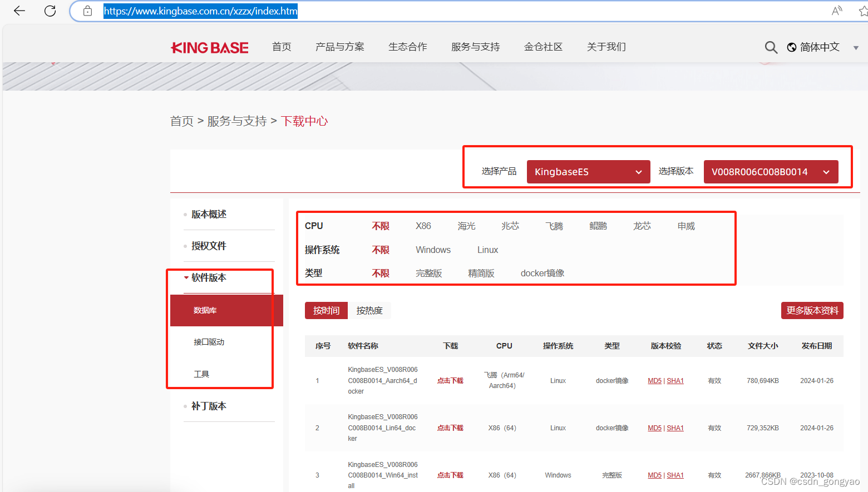Filter CPU by 海光

click(x=466, y=226)
